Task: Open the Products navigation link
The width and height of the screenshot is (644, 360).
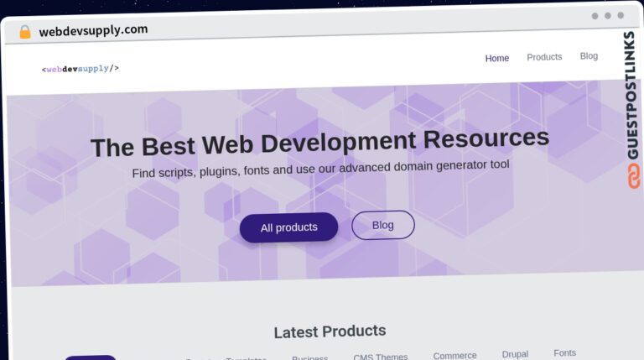Action: 544,57
